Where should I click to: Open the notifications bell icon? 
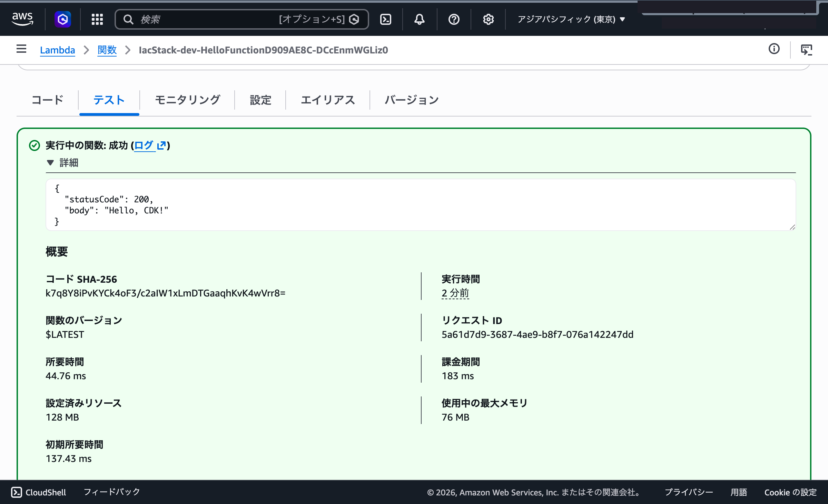pyautogui.click(x=420, y=19)
